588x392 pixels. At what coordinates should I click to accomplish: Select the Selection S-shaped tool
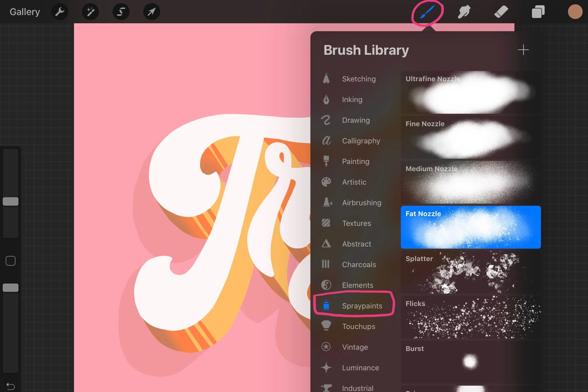pyautogui.click(x=121, y=12)
